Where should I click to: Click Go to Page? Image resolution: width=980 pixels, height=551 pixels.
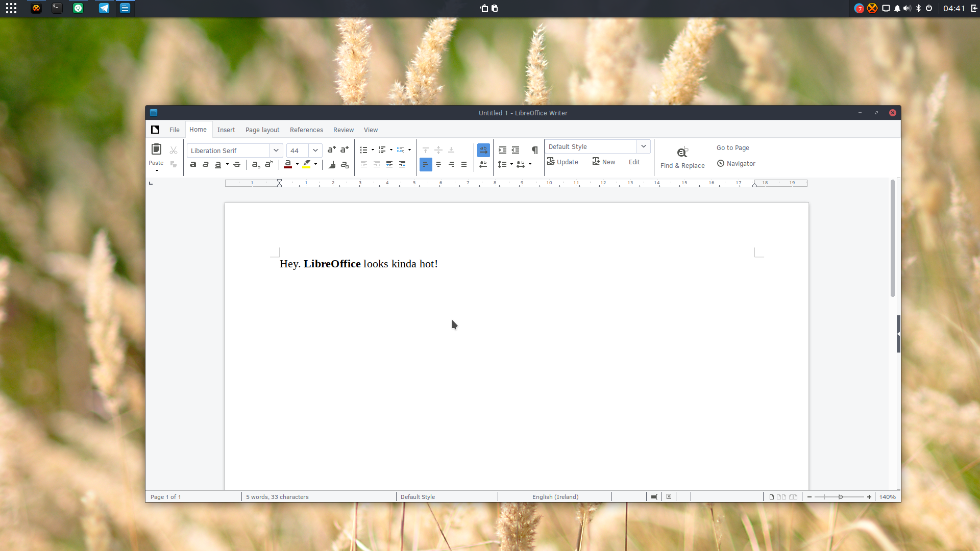tap(733, 148)
